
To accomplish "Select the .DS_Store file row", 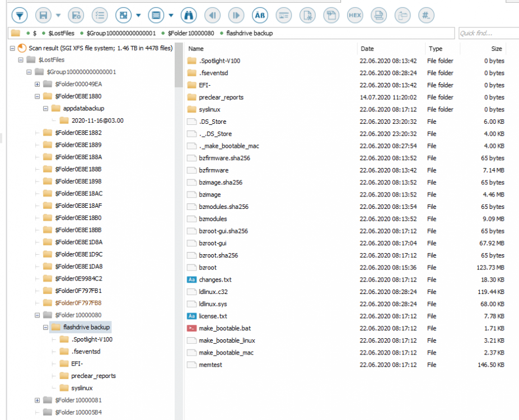I will tap(346, 122).
